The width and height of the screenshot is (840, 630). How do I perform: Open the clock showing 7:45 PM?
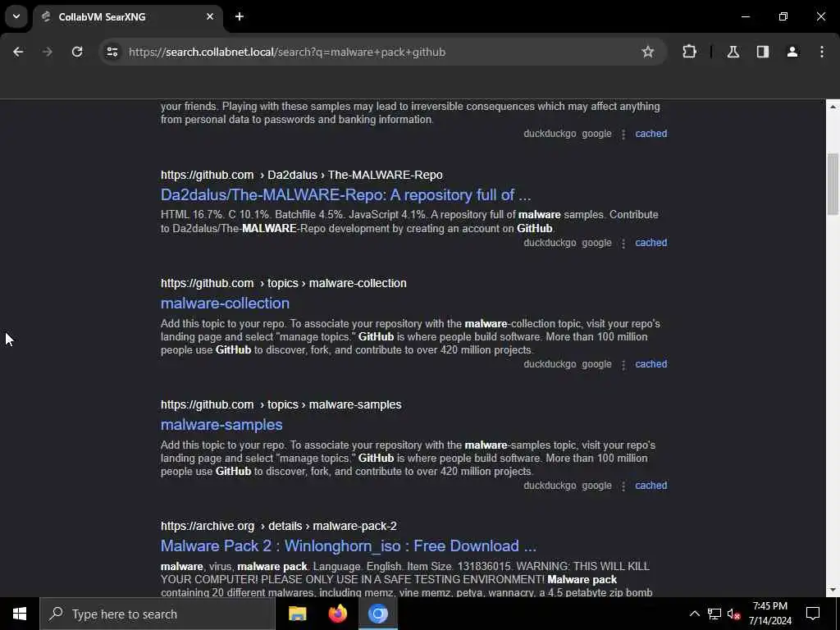tap(769, 614)
